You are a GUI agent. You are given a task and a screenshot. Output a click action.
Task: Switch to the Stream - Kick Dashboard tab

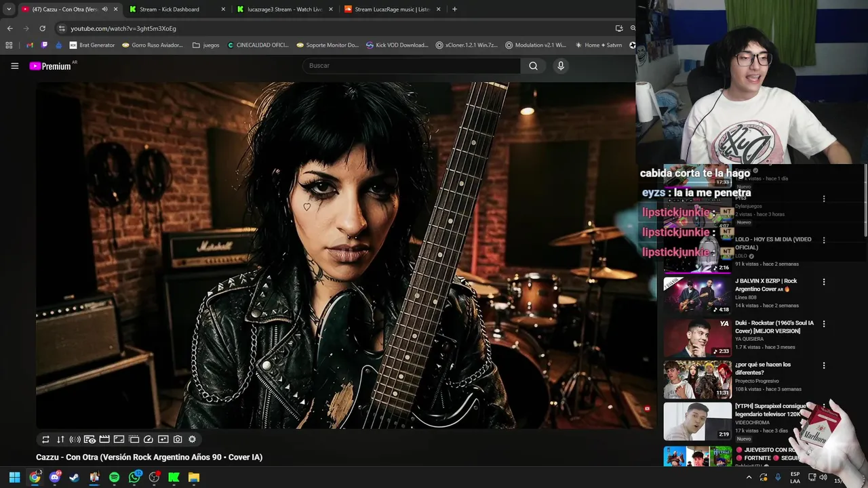coord(176,9)
